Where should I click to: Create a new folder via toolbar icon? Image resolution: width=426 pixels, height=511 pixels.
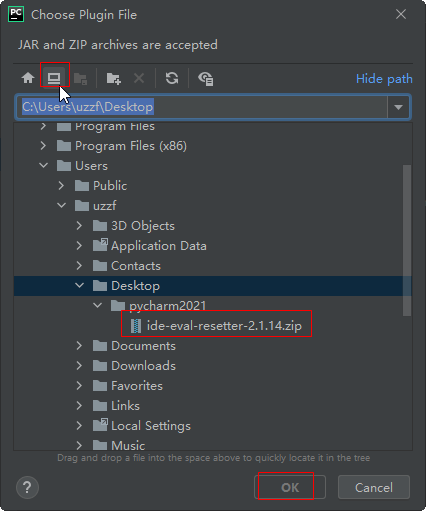114,79
